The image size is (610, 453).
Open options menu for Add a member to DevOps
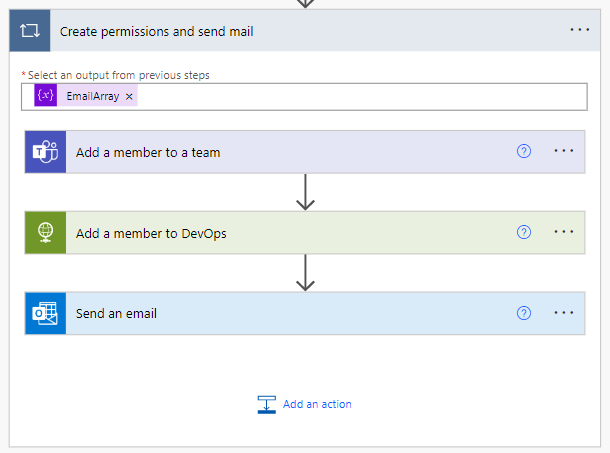coord(564,233)
